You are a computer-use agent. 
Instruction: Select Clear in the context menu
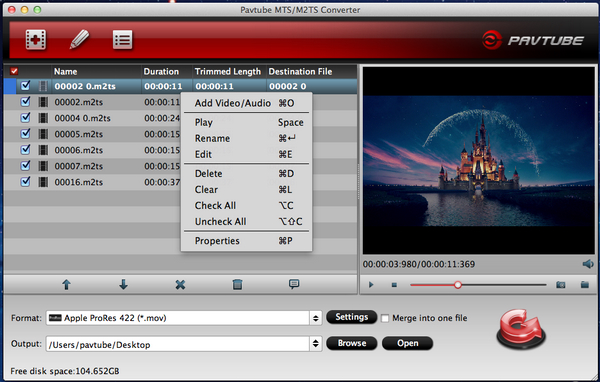coord(246,189)
